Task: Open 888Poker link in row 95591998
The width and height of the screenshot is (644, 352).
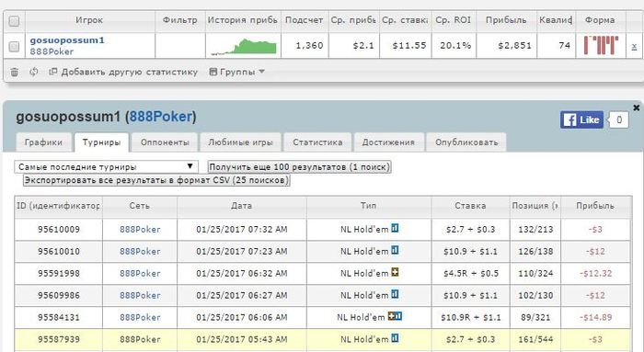Action: tap(140, 273)
